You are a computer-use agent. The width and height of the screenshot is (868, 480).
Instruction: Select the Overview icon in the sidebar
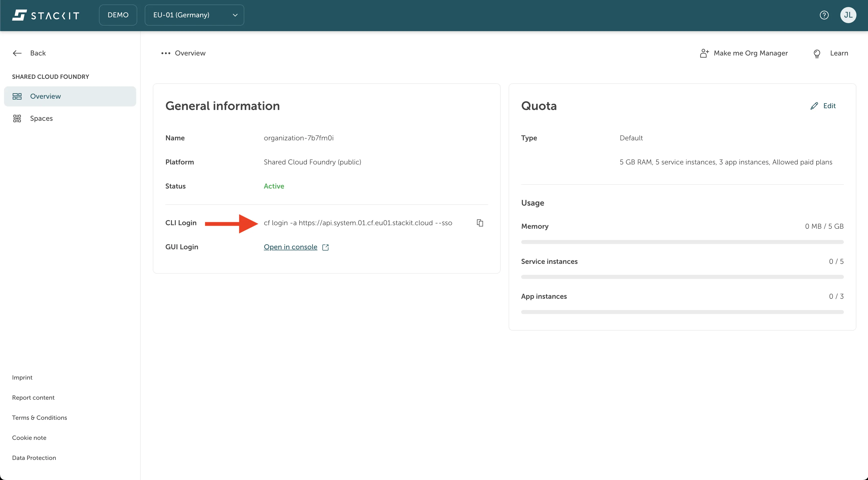coord(17,96)
